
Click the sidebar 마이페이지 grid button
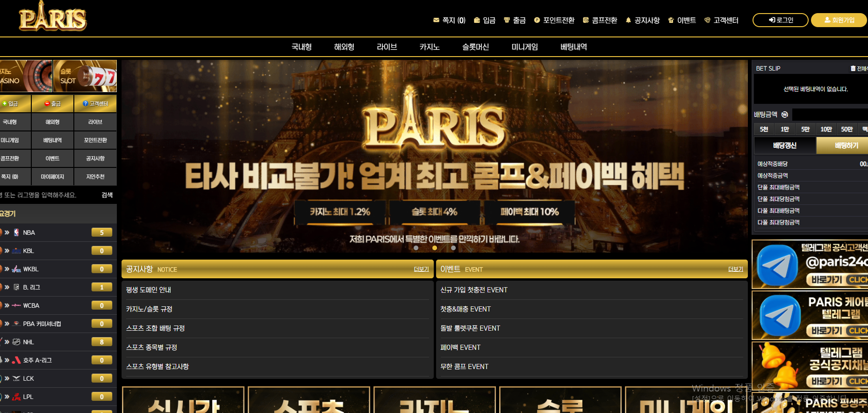pyautogui.click(x=52, y=177)
